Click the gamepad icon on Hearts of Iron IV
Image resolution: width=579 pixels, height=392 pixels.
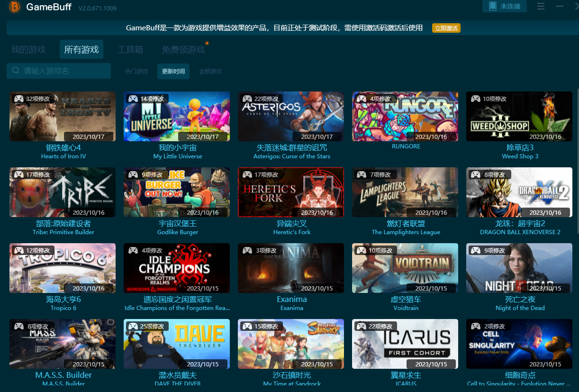pyautogui.click(x=18, y=99)
